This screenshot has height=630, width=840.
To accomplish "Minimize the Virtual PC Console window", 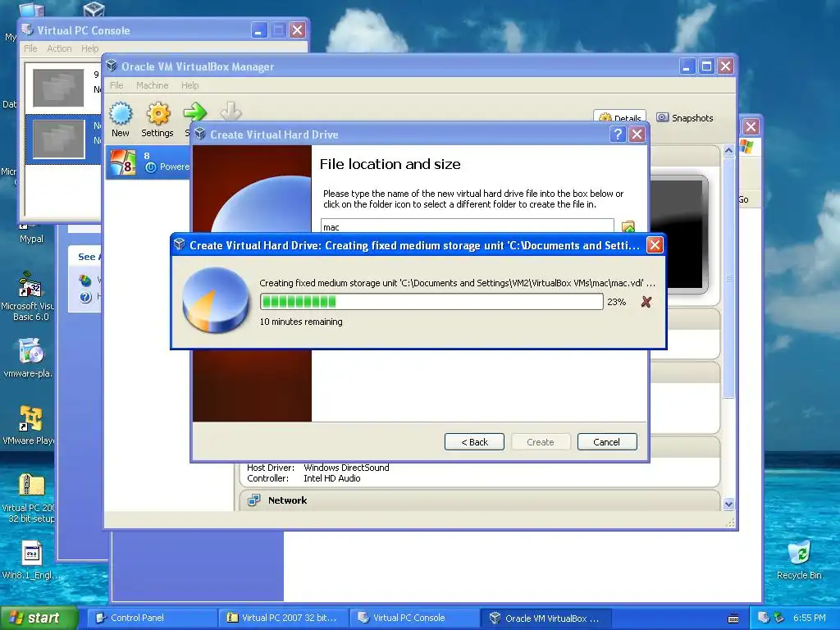I will (x=259, y=30).
